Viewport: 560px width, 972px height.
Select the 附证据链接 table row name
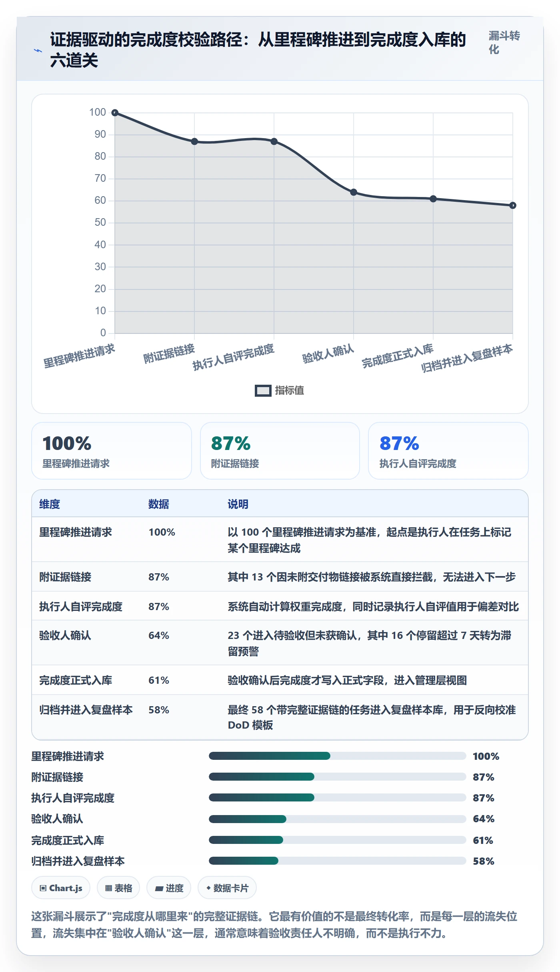pyautogui.click(x=65, y=577)
